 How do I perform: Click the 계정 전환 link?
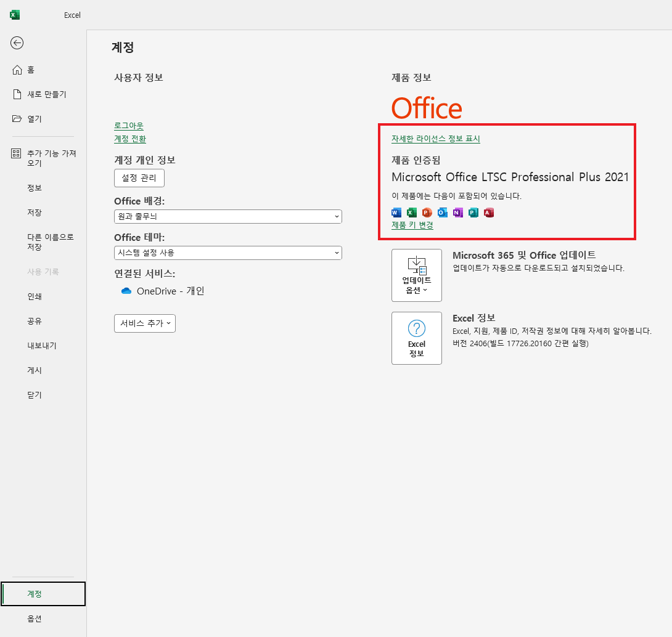pyautogui.click(x=130, y=139)
